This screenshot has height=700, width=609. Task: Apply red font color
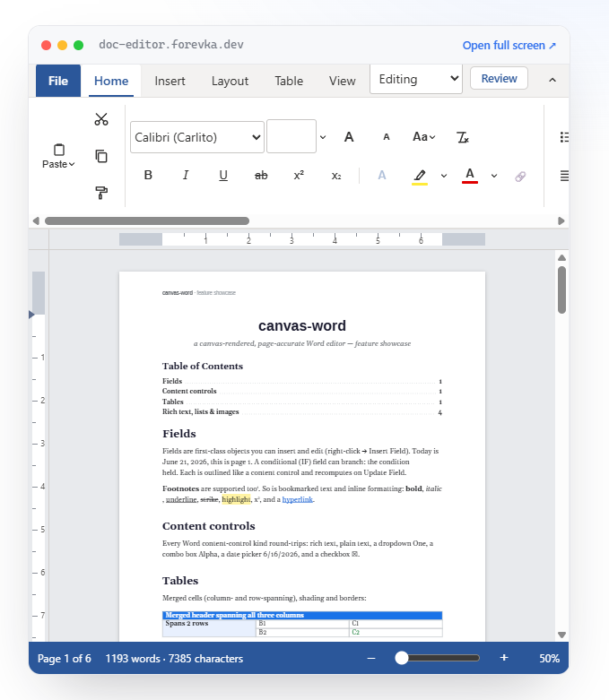pyautogui.click(x=470, y=176)
